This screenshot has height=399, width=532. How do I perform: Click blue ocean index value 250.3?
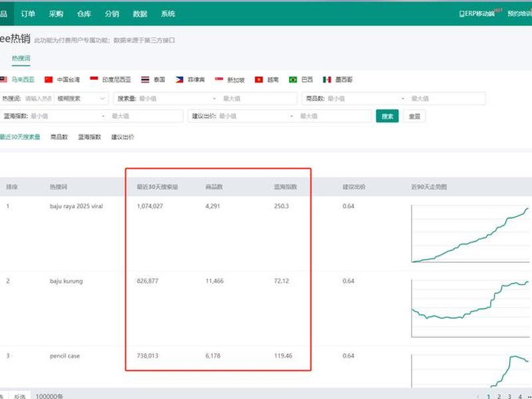pos(281,206)
